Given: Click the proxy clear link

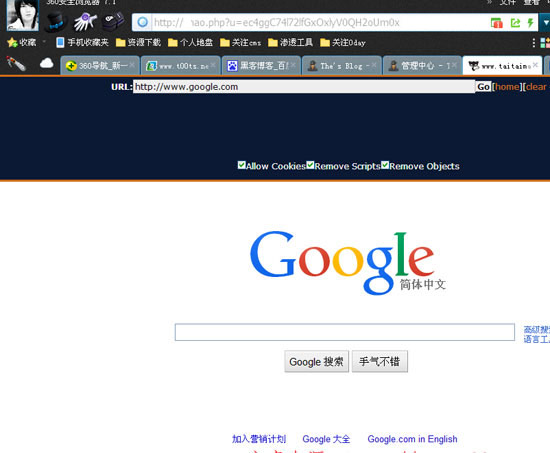Looking at the screenshot, I should 536,87.
